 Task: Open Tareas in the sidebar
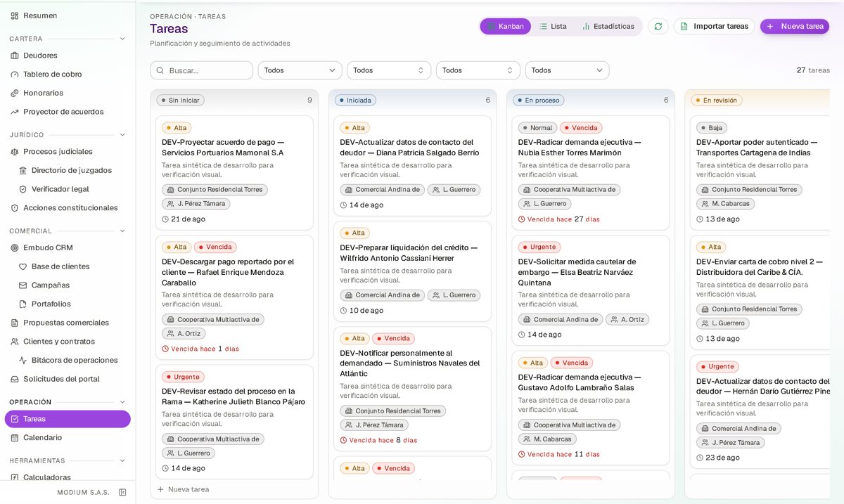pos(68,419)
